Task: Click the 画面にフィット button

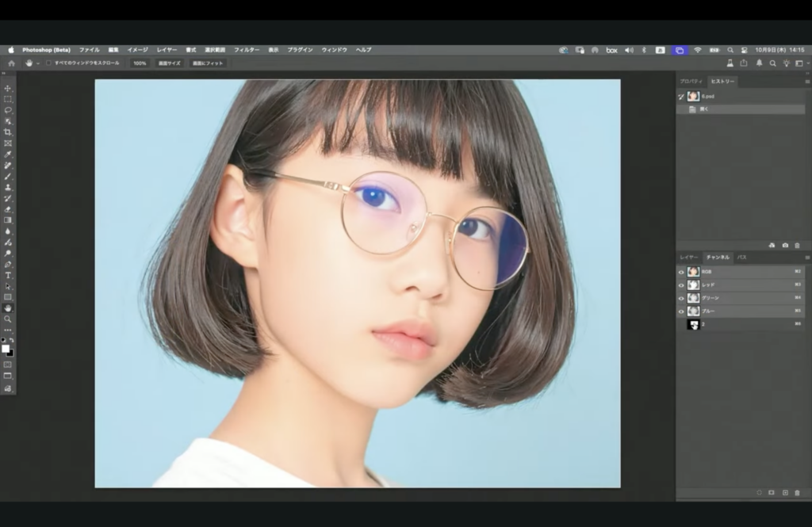Action: click(x=208, y=63)
